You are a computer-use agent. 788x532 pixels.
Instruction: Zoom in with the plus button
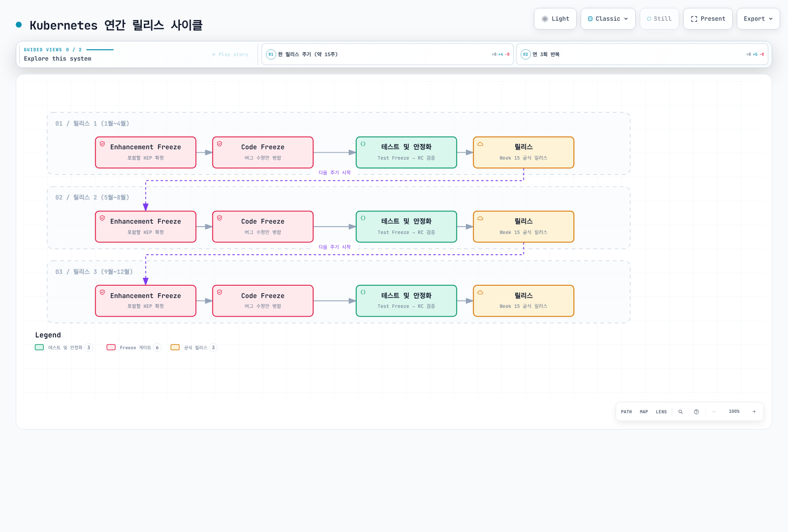click(754, 412)
